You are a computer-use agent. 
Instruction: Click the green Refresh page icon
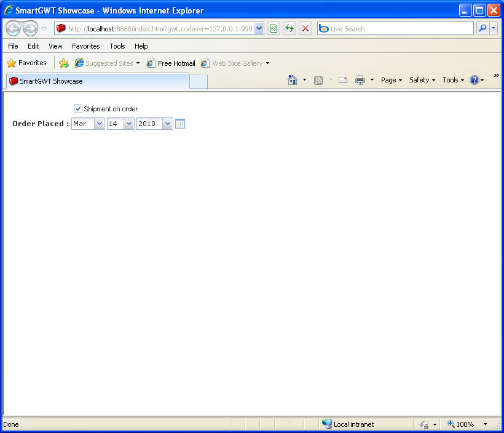click(x=289, y=29)
